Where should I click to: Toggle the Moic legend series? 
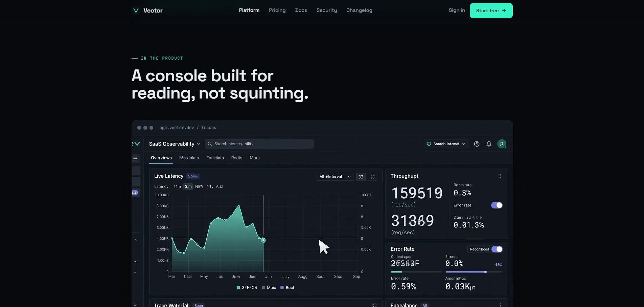pyautogui.click(x=269, y=288)
